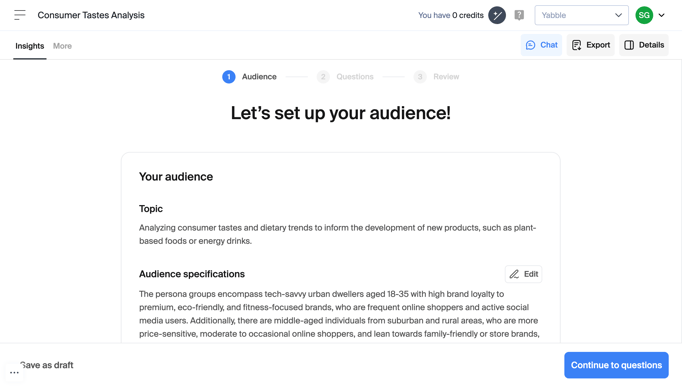The height and width of the screenshot is (387, 682).
Task: Click the SG user avatar
Action: tap(644, 15)
